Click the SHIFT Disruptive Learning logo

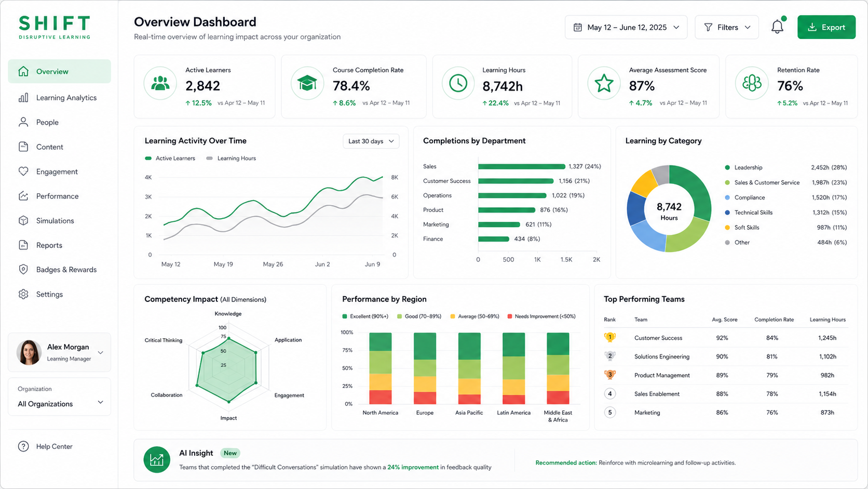tap(55, 27)
